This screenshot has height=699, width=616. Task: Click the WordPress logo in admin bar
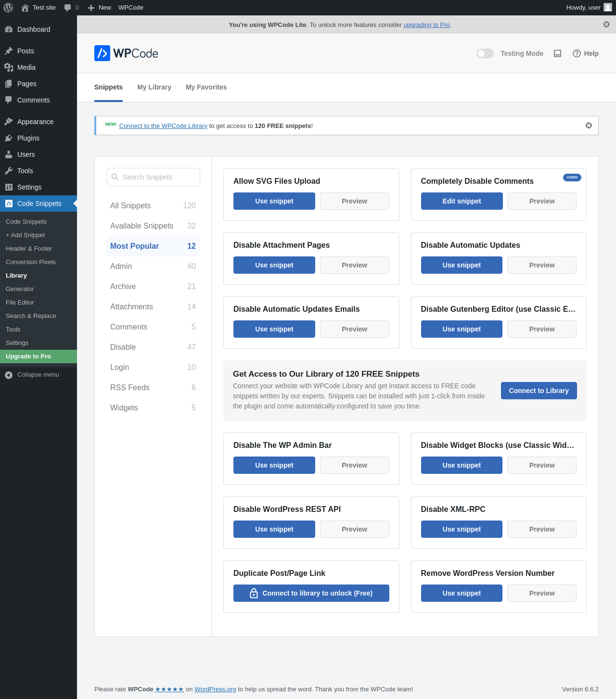8,8
